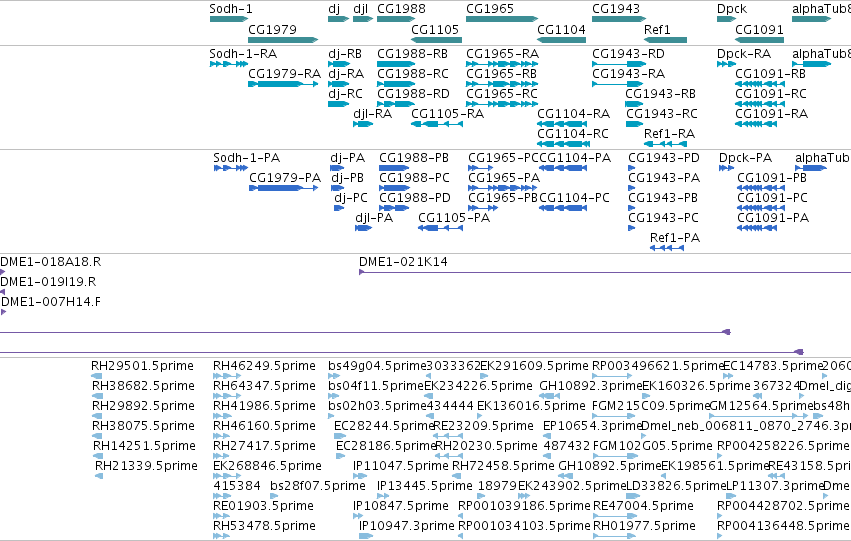Open the DME1-007H14.F BAC end label
This screenshot has height=541, width=851.
(x=50, y=302)
